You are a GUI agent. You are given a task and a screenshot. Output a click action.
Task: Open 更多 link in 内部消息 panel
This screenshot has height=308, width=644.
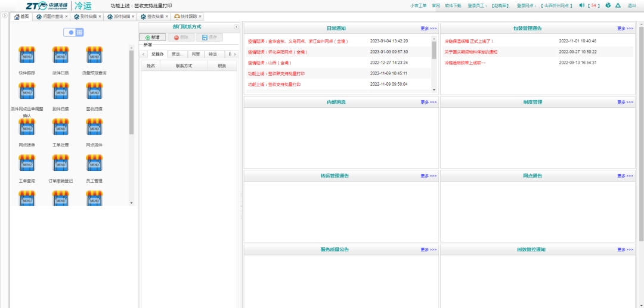[x=428, y=102]
